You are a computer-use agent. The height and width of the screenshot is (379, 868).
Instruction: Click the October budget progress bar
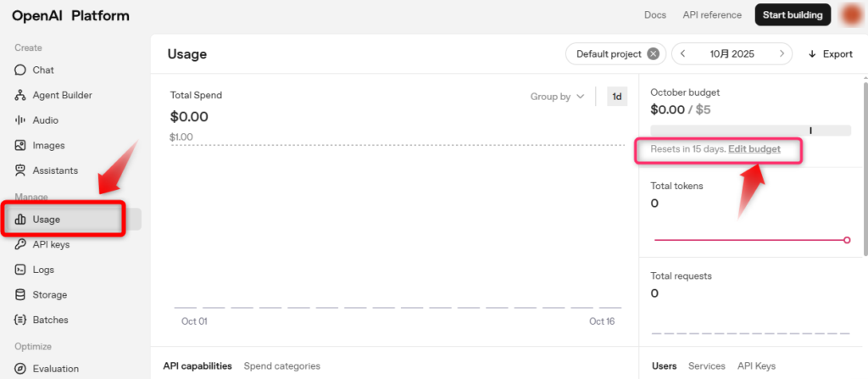(x=750, y=131)
